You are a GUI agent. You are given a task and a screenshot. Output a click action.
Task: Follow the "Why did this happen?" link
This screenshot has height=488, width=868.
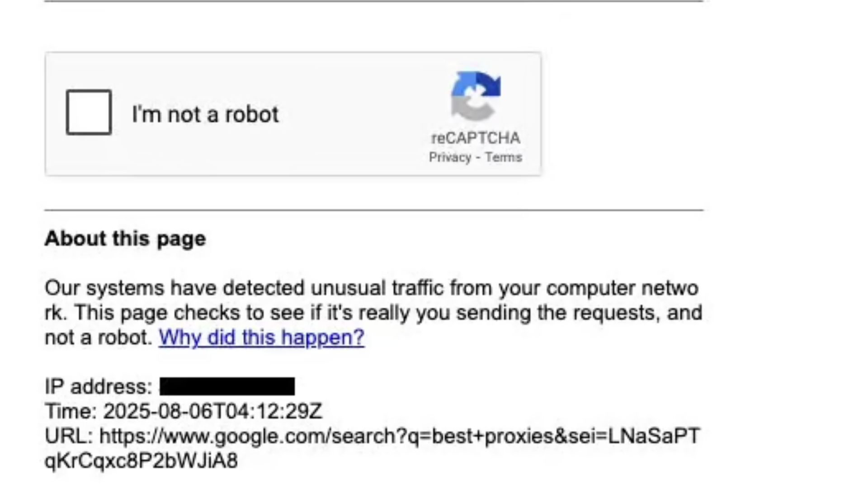261,337
